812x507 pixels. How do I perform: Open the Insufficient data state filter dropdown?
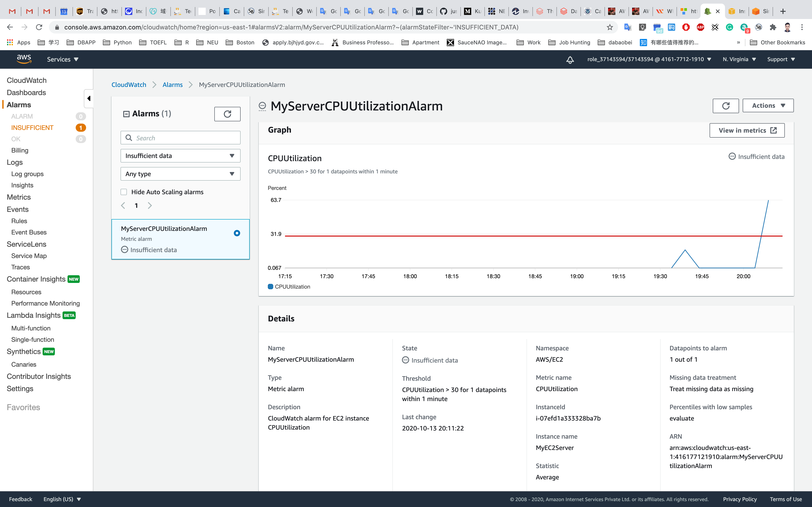pyautogui.click(x=180, y=155)
